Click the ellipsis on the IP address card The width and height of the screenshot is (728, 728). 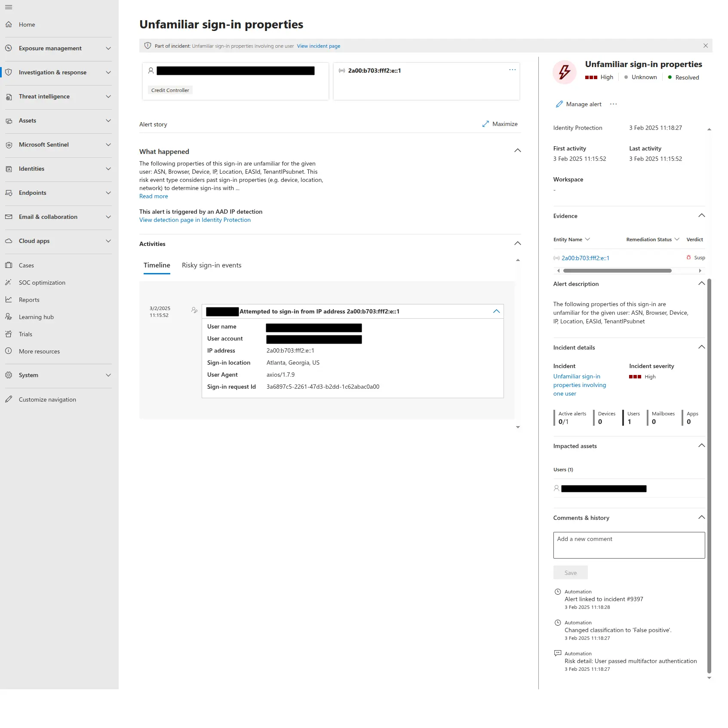tap(512, 70)
